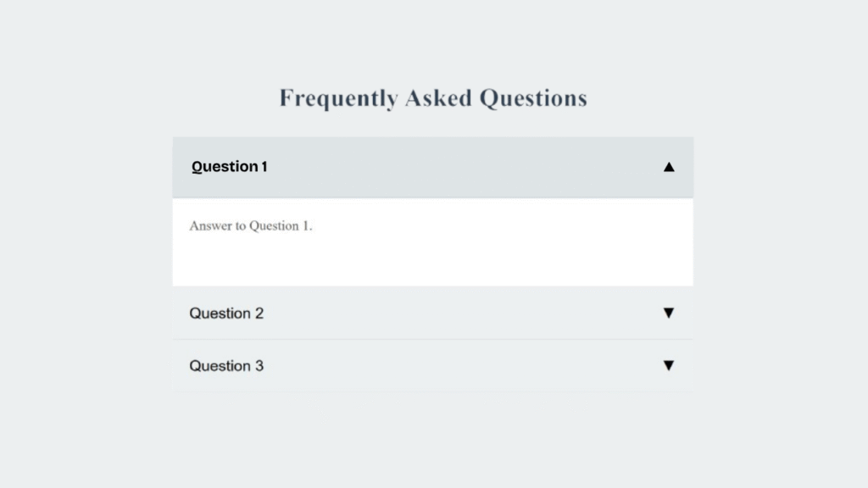Image resolution: width=868 pixels, height=488 pixels.
Task: Click the Question 3 text label
Action: tap(226, 365)
